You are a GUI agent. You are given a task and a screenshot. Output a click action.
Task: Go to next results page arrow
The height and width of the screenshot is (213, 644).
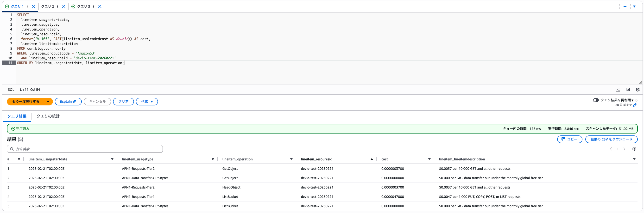pos(625,149)
